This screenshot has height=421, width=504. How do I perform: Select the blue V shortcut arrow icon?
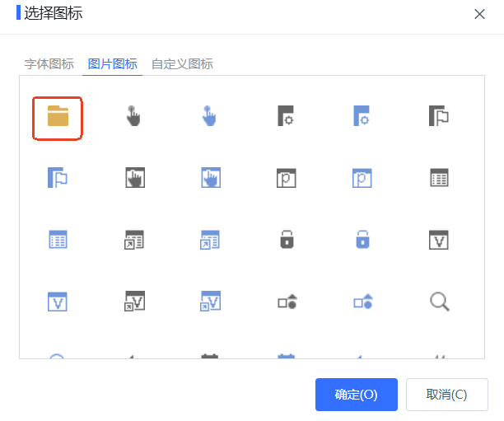[211, 301]
